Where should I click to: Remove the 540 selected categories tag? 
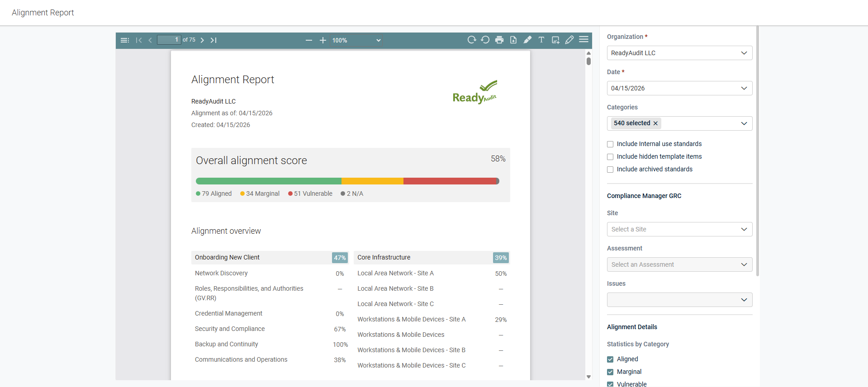click(x=655, y=123)
